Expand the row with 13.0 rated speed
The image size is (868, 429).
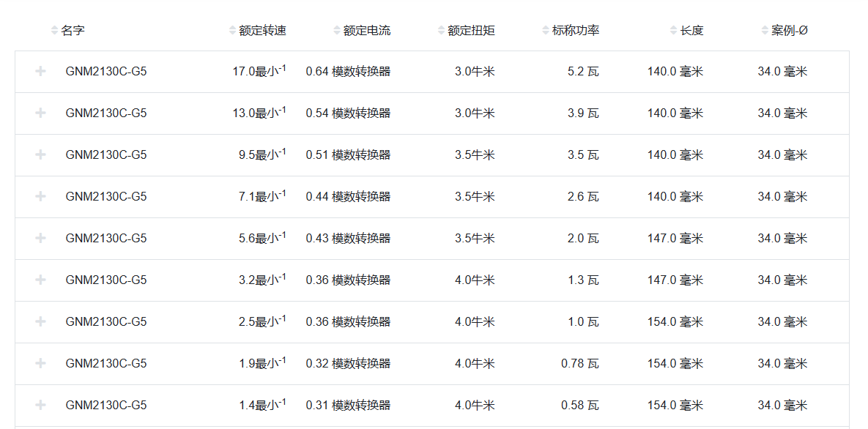coord(41,113)
